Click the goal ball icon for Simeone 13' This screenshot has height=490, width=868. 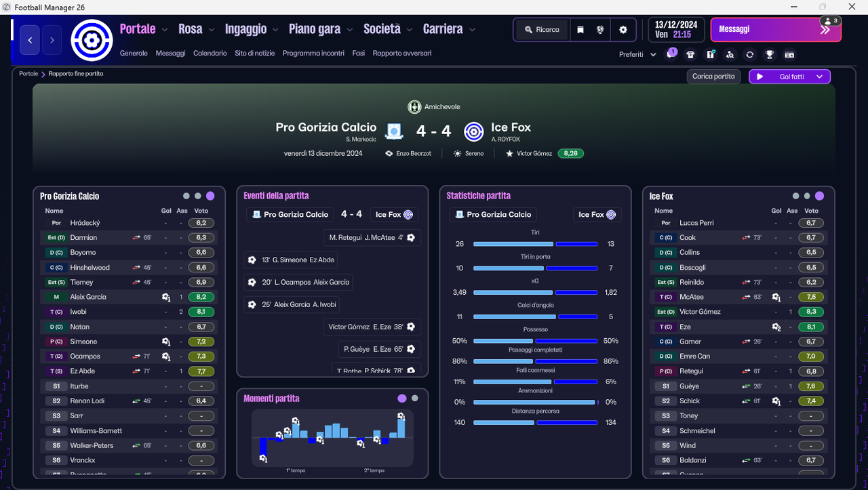(252, 260)
